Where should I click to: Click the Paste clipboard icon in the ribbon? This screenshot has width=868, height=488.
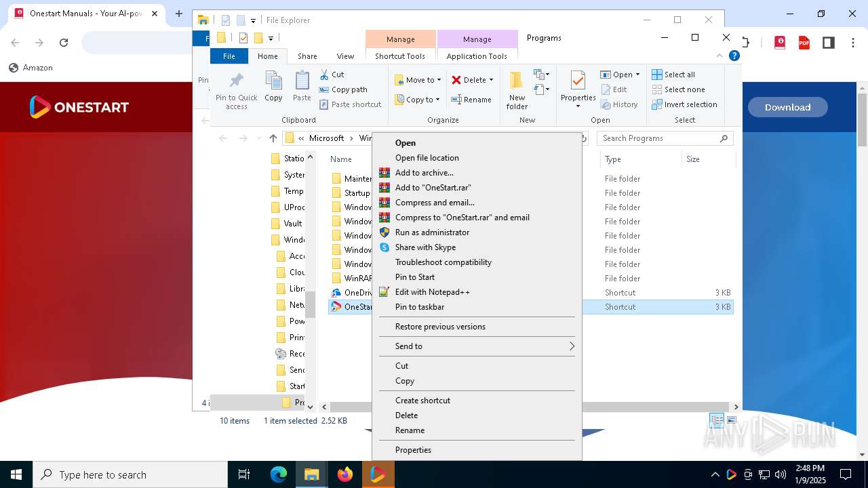coord(302,81)
